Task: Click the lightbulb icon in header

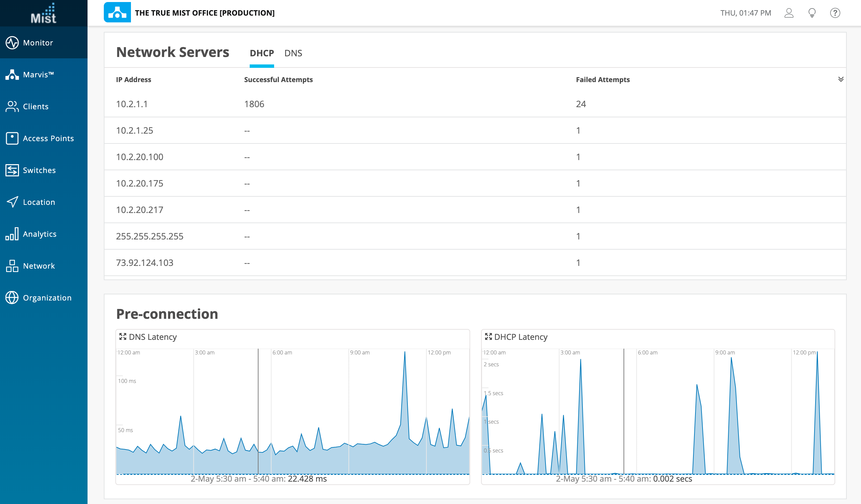Action: click(x=812, y=13)
